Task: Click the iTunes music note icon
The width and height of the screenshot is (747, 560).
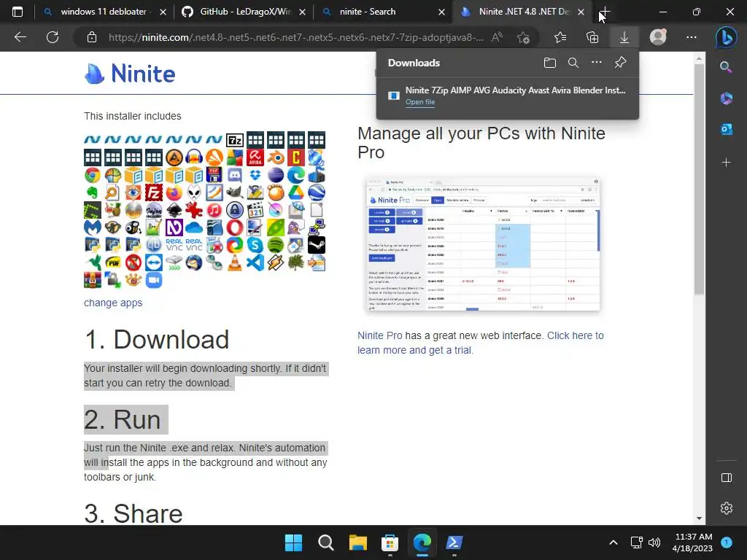Action: coord(214,210)
